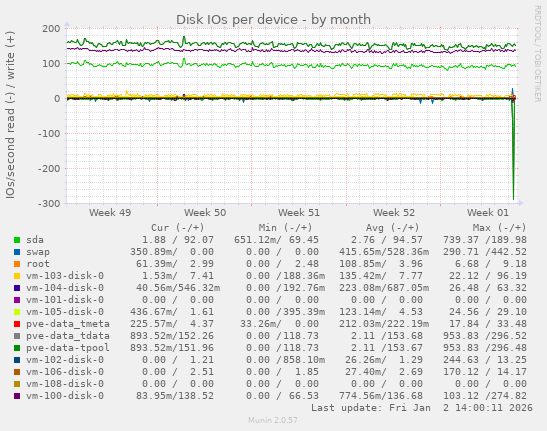This screenshot has width=547, height=431.
Task: Click the read spike at the graph's end
Action: (513, 150)
